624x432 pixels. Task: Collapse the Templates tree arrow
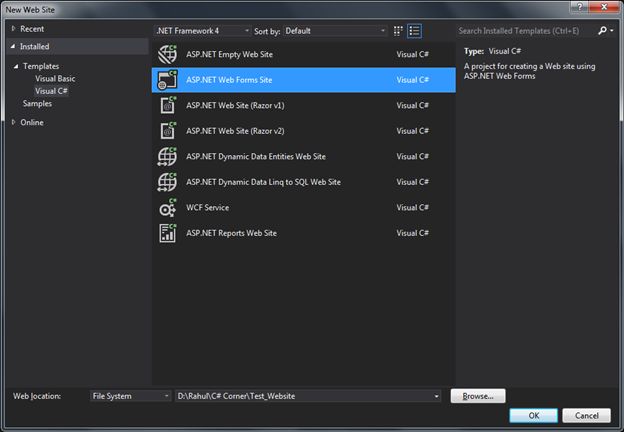coord(16,66)
